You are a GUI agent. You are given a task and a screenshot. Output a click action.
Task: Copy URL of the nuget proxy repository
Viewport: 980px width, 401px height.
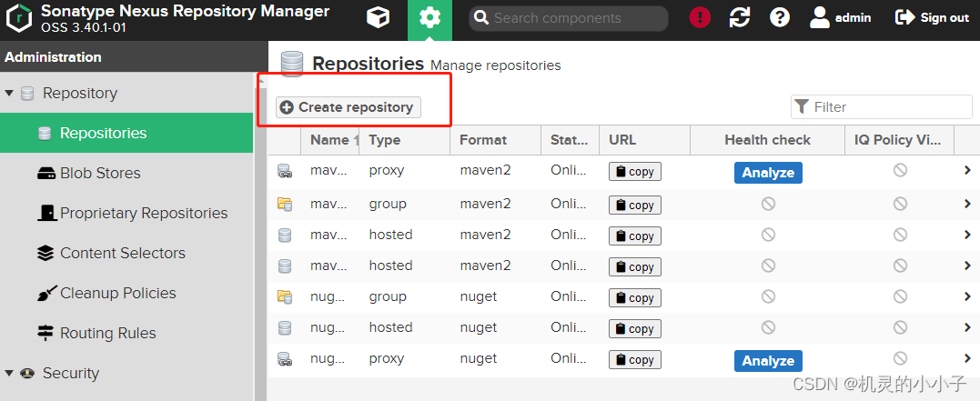[x=635, y=360]
